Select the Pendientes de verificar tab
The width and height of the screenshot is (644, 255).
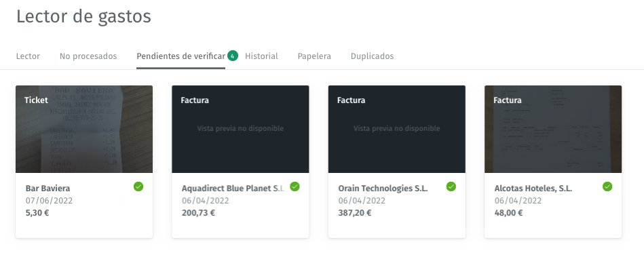pos(181,56)
